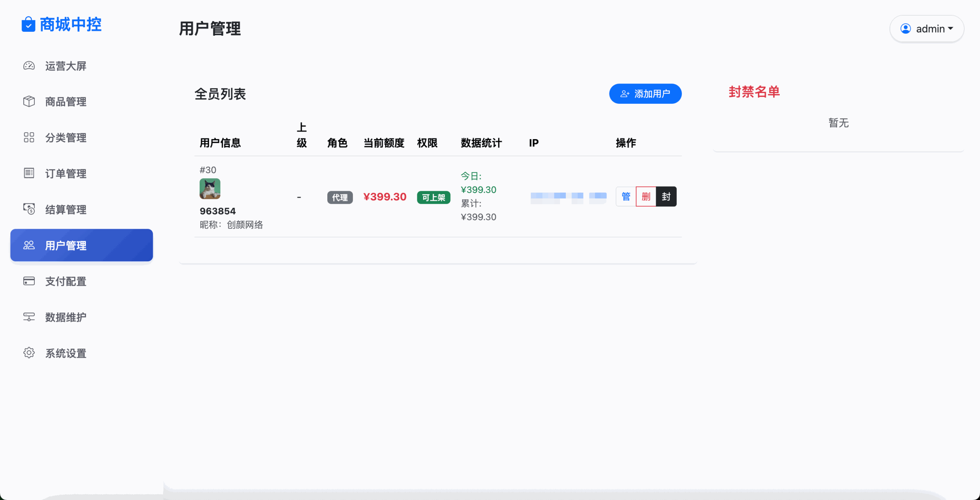This screenshot has height=500, width=980.
Task: Click the 支付配置 card icon
Action: (29, 281)
